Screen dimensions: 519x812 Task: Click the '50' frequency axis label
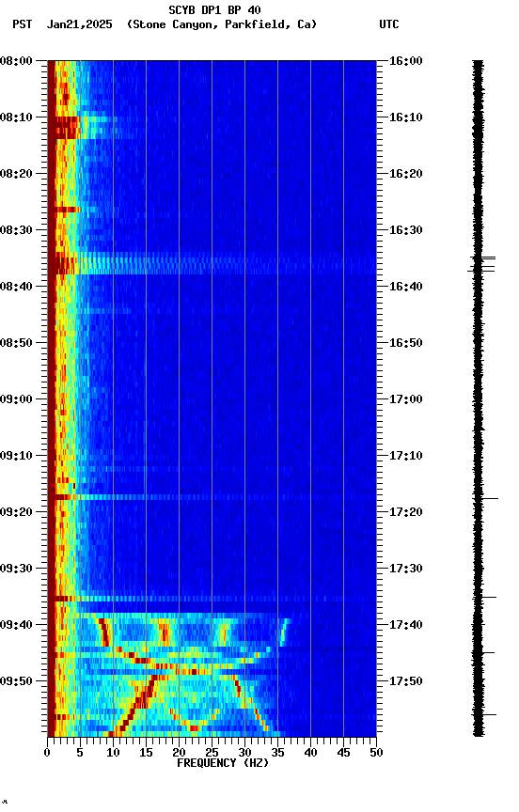377,753
